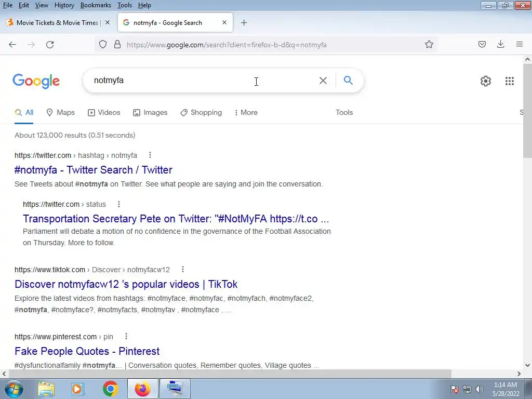Close the Movie Tickets tab

click(108, 22)
